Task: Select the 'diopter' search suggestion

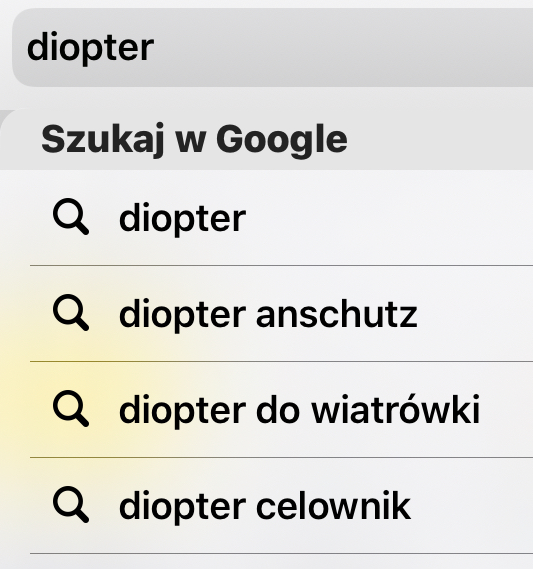Action: pyautogui.click(x=281, y=218)
